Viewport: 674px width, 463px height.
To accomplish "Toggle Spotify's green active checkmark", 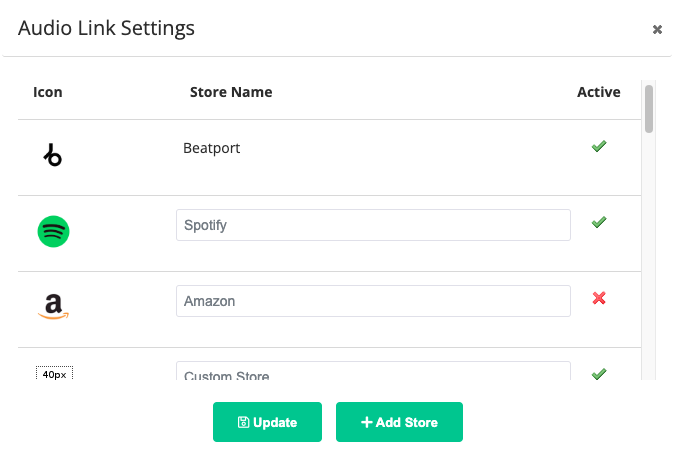I will (599, 222).
